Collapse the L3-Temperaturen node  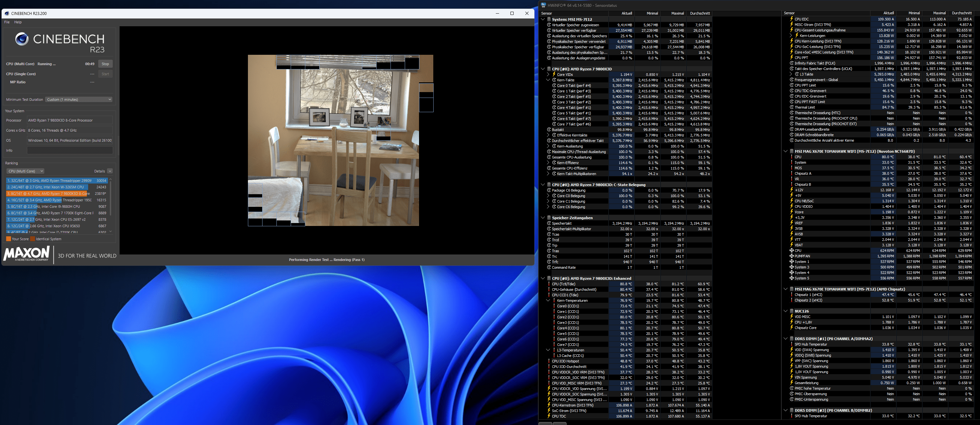coord(548,350)
